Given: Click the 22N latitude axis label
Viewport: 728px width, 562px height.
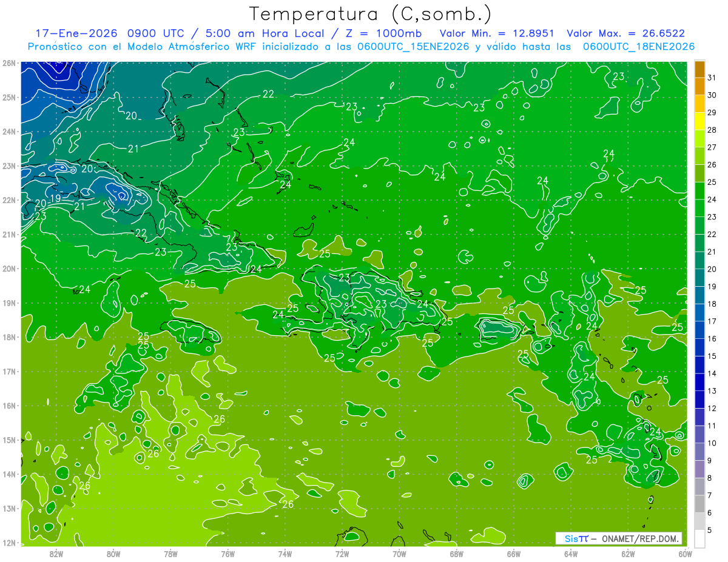Looking at the screenshot, I should pos(8,200).
